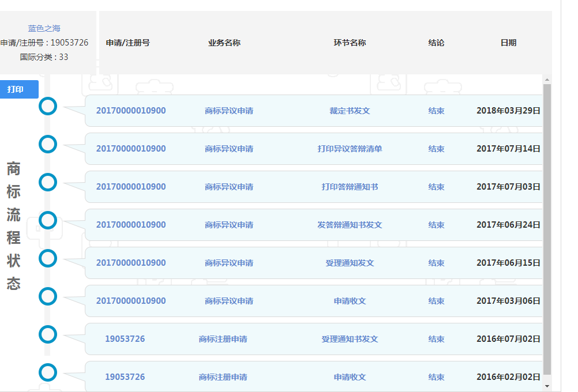Open the 发答辩通知书发文 step entry
578x392 pixels.
tap(350, 225)
